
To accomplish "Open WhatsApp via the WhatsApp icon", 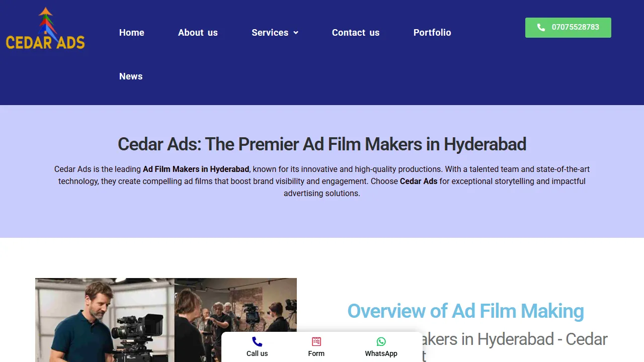I will [x=381, y=341].
